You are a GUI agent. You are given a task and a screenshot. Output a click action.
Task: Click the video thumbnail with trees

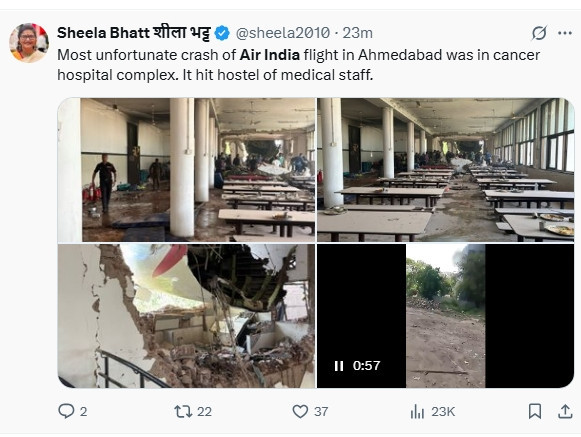click(x=445, y=316)
